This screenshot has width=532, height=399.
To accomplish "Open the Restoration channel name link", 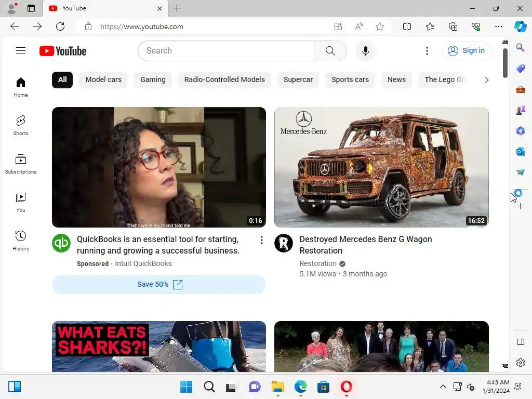I will (x=318, y=263).
